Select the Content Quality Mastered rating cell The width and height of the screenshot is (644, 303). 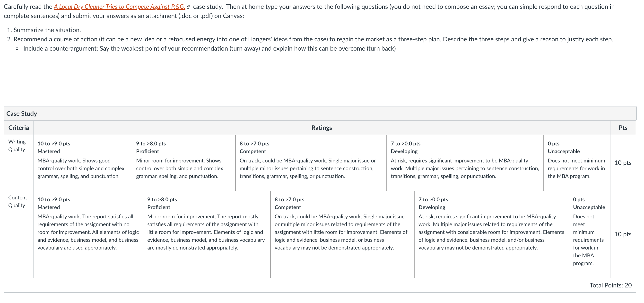88,234
